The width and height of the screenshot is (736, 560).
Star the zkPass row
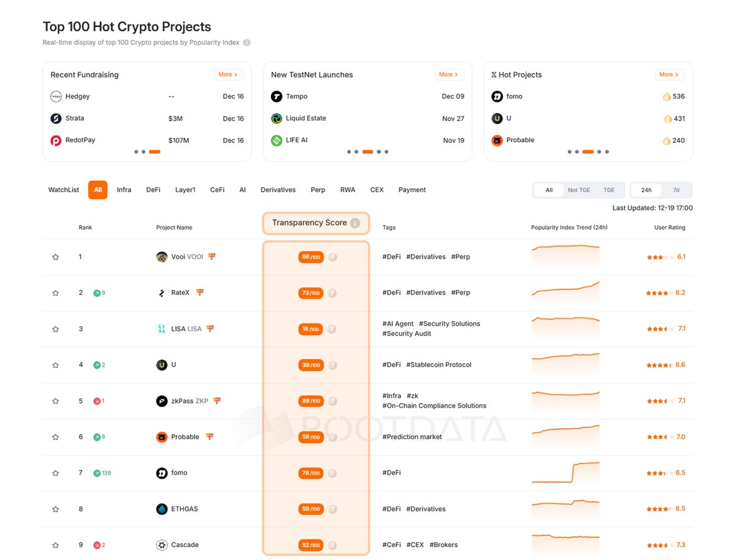pos(56,401)
